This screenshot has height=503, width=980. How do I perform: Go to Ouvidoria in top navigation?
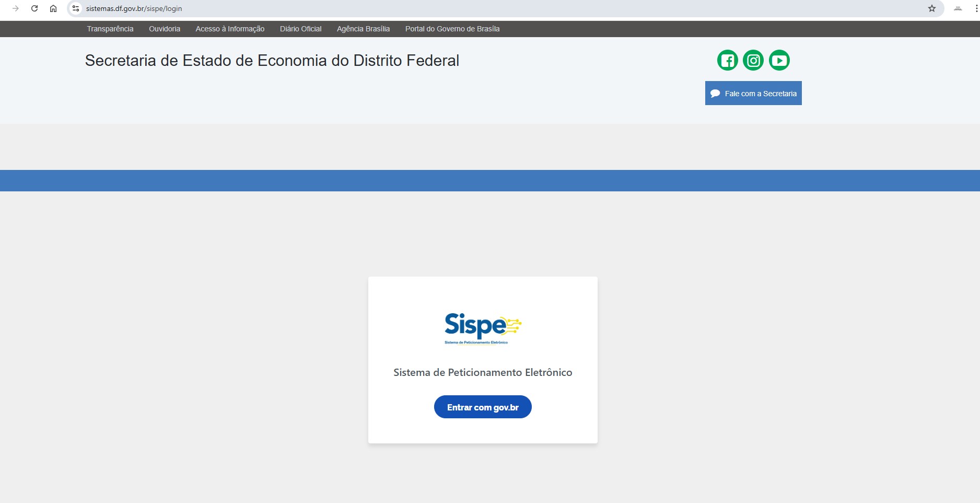click(x=165, y=29)
